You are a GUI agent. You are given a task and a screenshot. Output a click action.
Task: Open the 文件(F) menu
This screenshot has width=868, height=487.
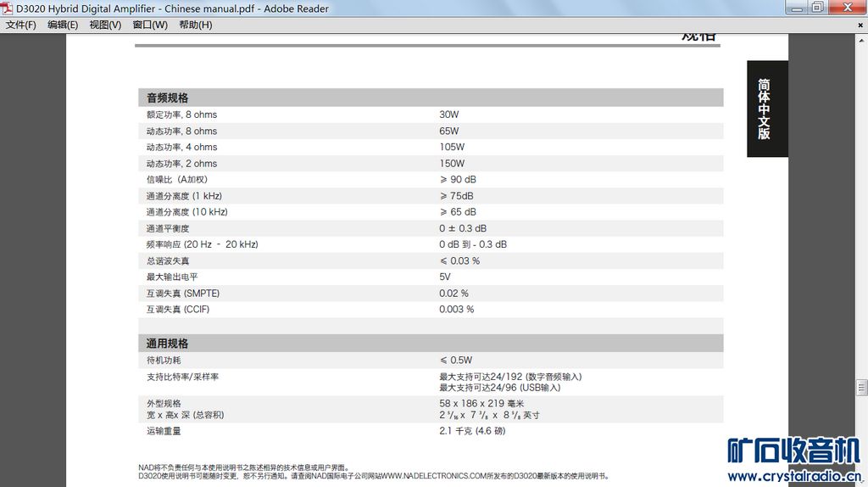[x=20, y=25]
